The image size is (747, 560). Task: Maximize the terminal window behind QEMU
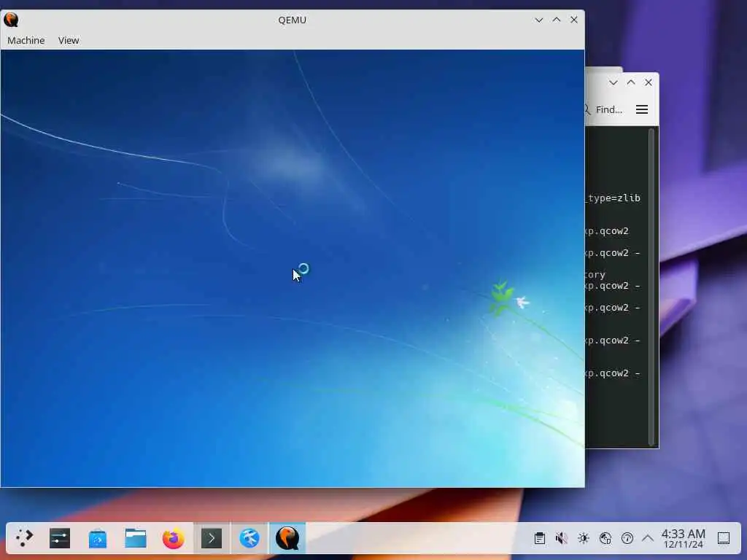(x=631, y=82)
